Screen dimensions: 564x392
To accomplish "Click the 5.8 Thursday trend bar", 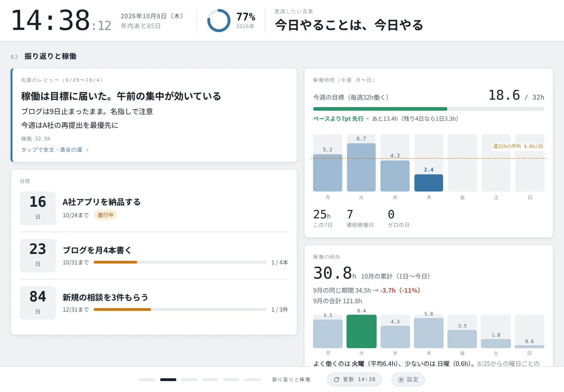I will pyautogui.click(x=429, y=333).
